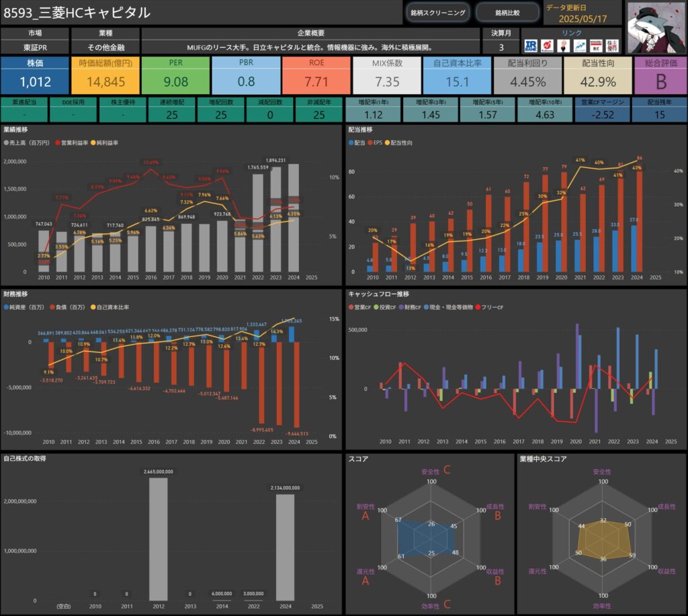Viewport: 688px width, 616px height.
Task: Click the 配当利回り card showing 4.45%
Action: click(x=528, y=75)
